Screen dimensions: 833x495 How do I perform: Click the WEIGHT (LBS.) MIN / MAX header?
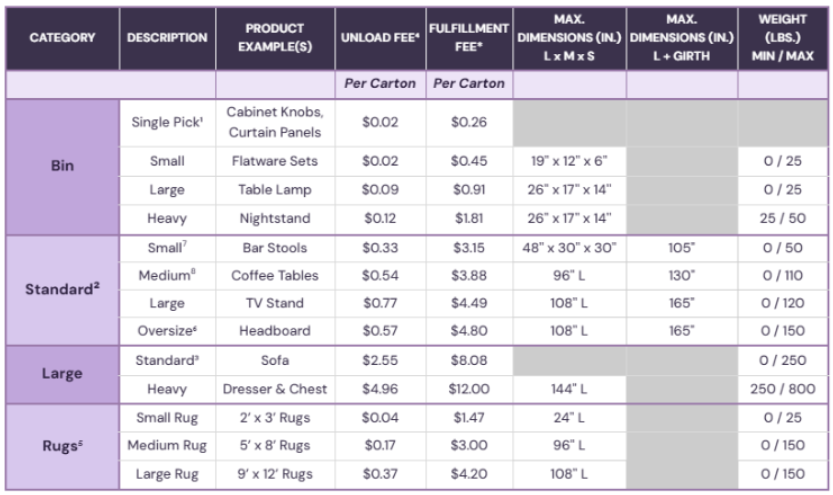784,38
